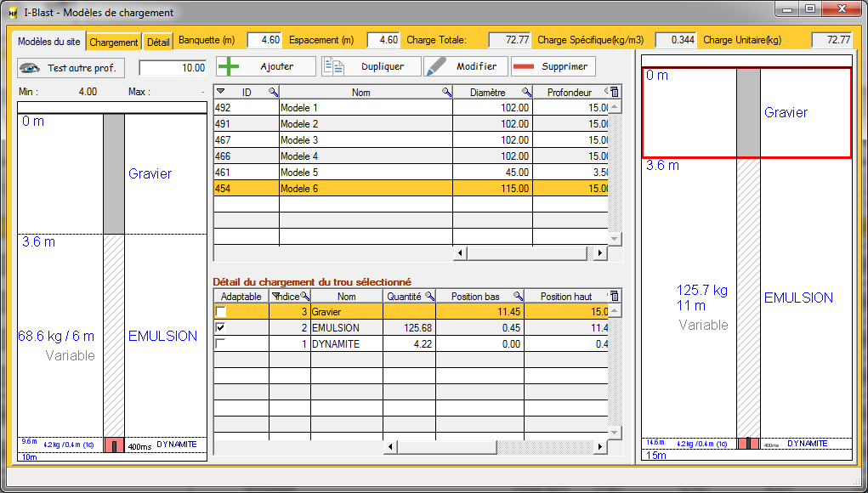Click the ID column sort arrow
Screen dimensions: 868x493
(x=221, y=91)
